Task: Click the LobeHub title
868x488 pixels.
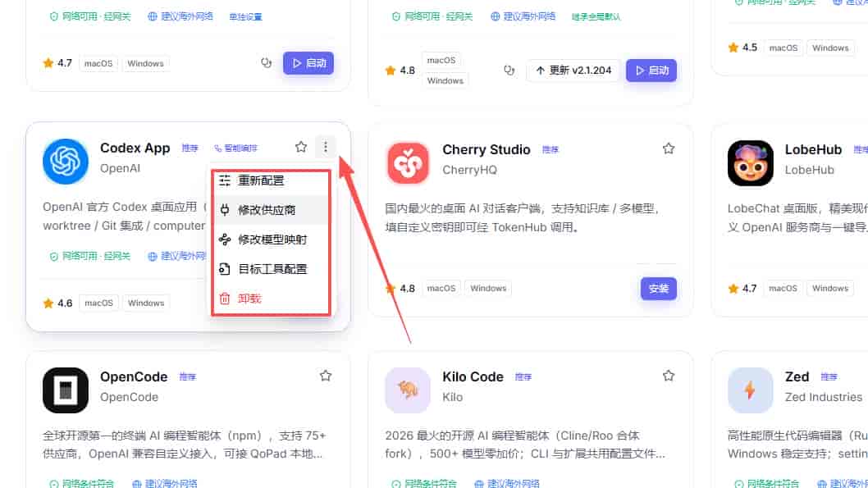Action: click(x=813, y=150)
